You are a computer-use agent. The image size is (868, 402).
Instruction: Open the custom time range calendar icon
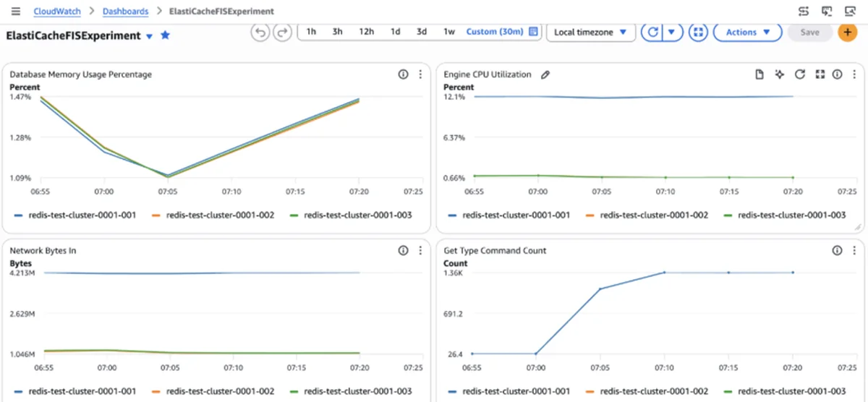[534, 32]
